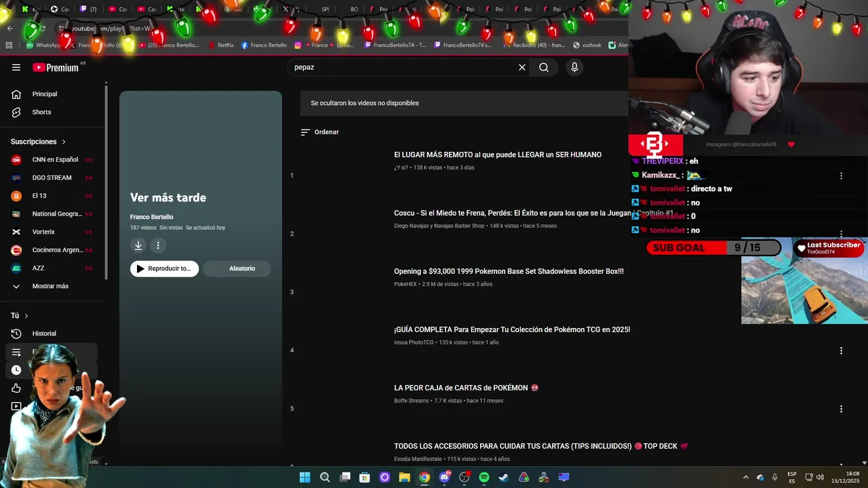Open Discord from the taskbar
868x488 pixels.
tap(444, 477)
